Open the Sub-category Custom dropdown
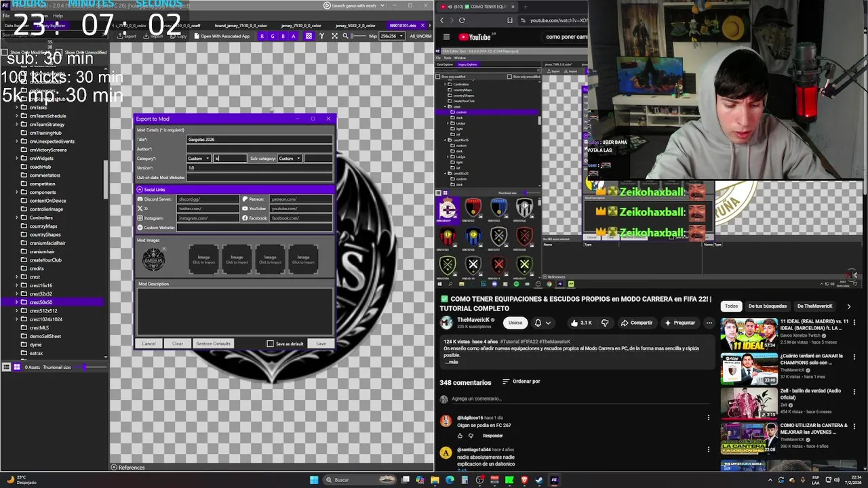 point(290,159)
